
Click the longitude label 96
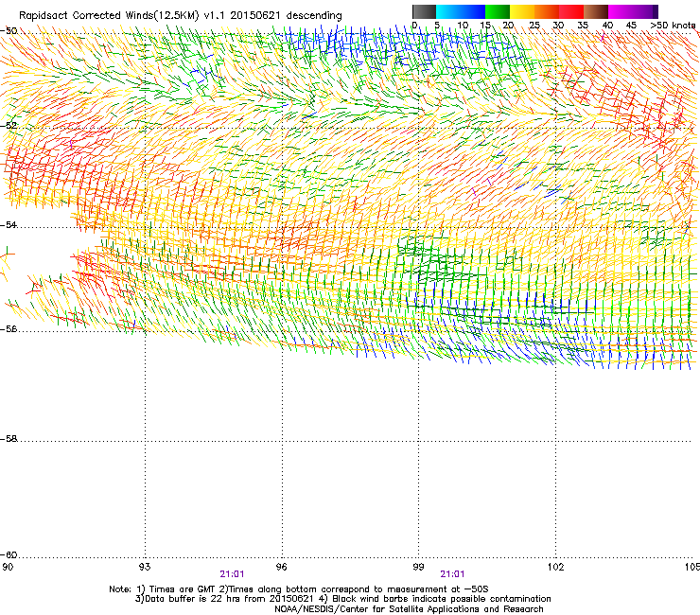(x=281, y=567)
